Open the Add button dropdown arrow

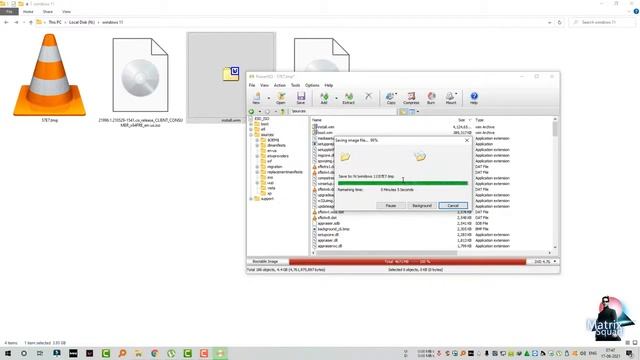tap(336, 98)
